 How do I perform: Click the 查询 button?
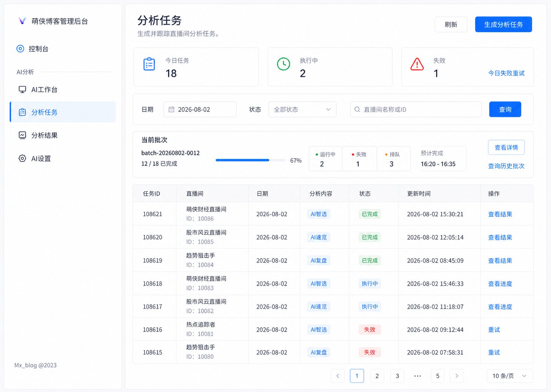pos(505,109)
